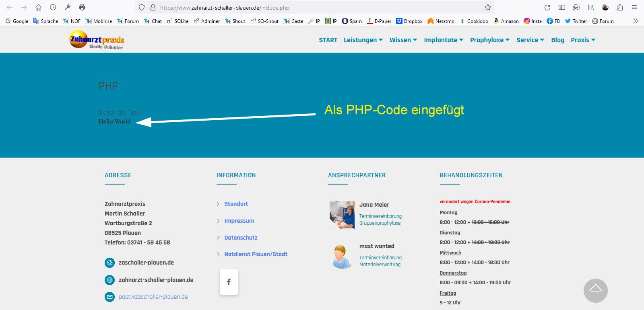Click the browser reload icon
Viewport: 644px width, 310px height.
[547, 8]
